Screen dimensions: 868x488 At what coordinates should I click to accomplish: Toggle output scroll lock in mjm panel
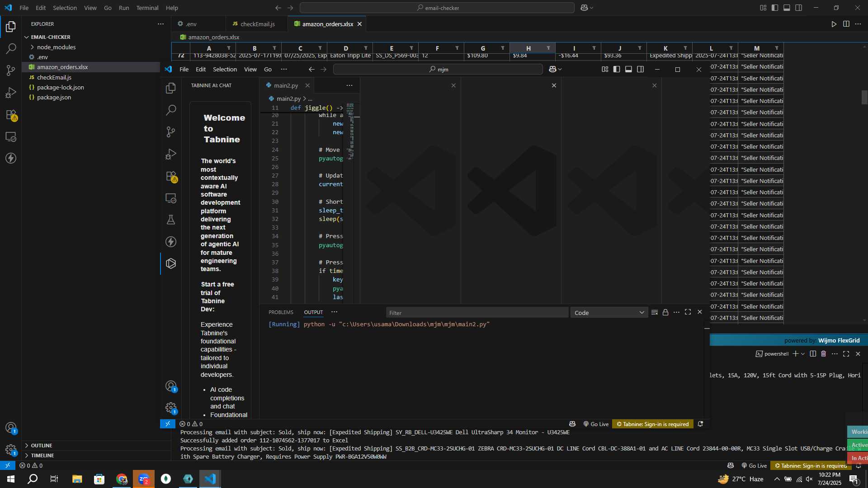point(665,312)
